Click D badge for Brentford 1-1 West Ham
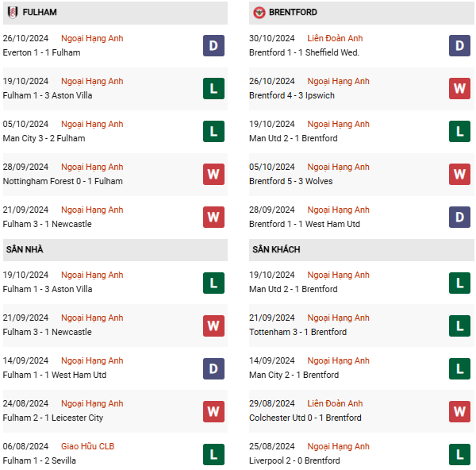Screen dimensions: 476x470 [460, 217]
